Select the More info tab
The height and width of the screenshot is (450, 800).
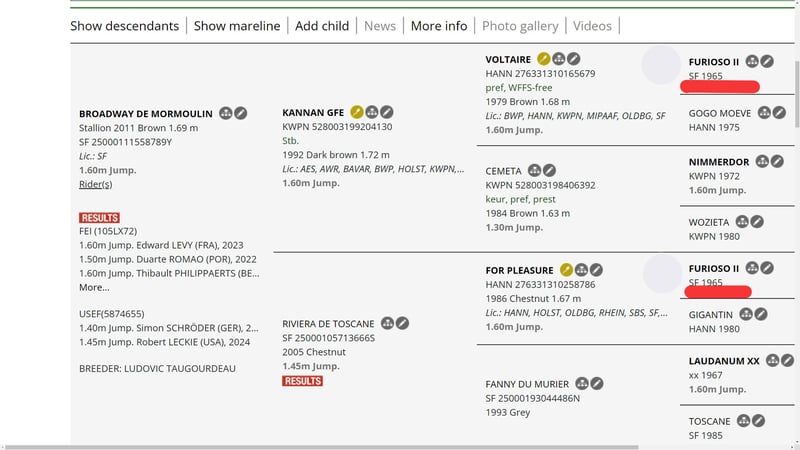[438, 26]
